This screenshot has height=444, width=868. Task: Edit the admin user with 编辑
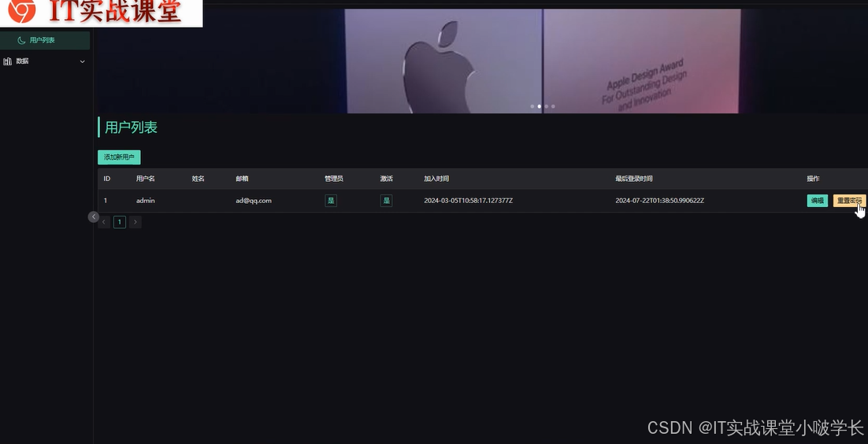[x=817, y=201]
